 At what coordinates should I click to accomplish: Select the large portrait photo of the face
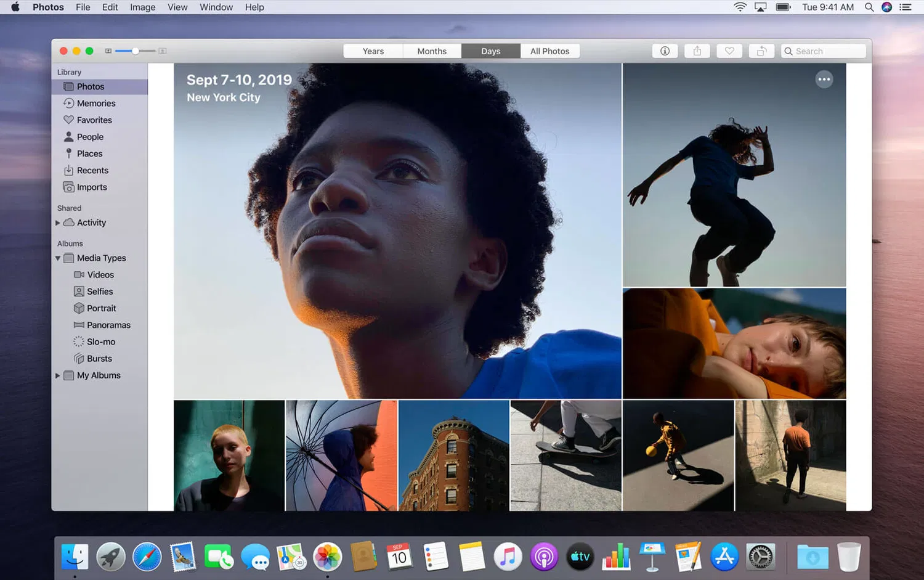point(397,231)
